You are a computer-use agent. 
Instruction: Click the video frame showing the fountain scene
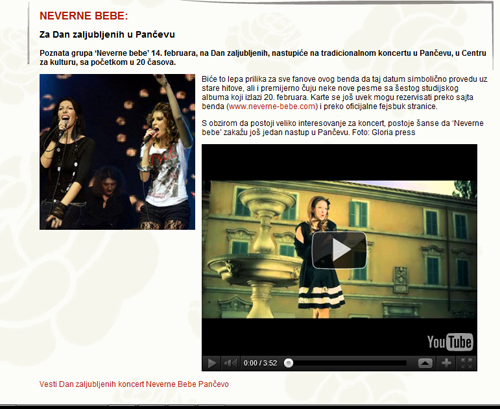[339, 249]
